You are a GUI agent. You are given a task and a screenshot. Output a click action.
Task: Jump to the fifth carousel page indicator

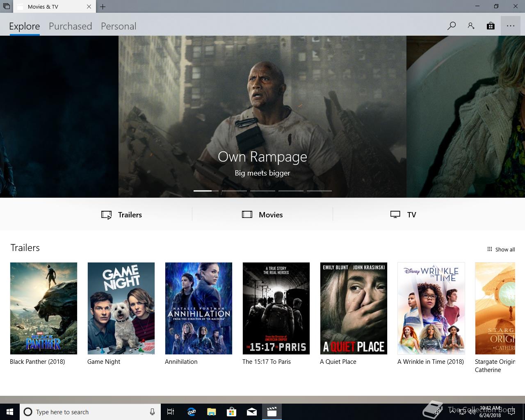click(x=319, y=191)
